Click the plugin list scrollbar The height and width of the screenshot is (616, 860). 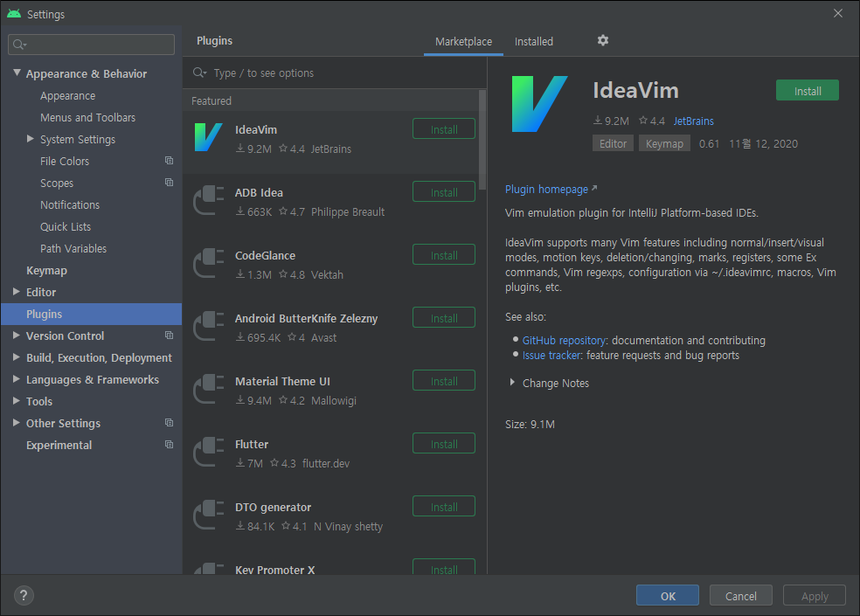pyautogui.click(x=482, y=140)
